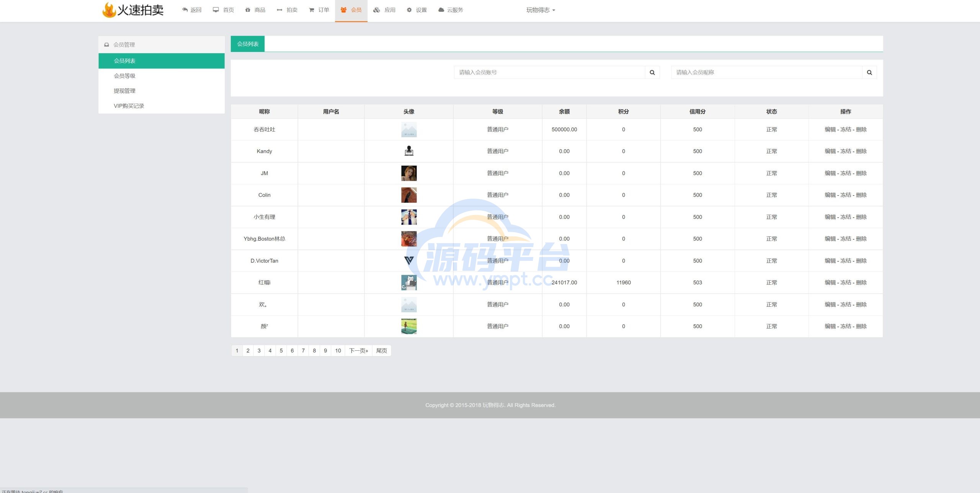Click 冻结 for user 小生有理
The image size is (980, 493).
click(x=846, y=217)
